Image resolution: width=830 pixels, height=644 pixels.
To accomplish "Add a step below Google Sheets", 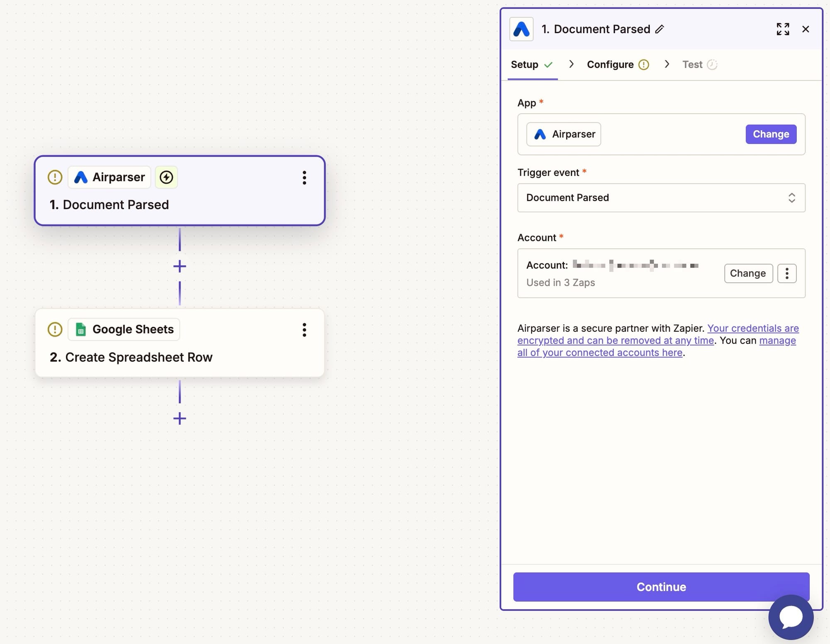I will pyautogui.click(x=180, y=418).
